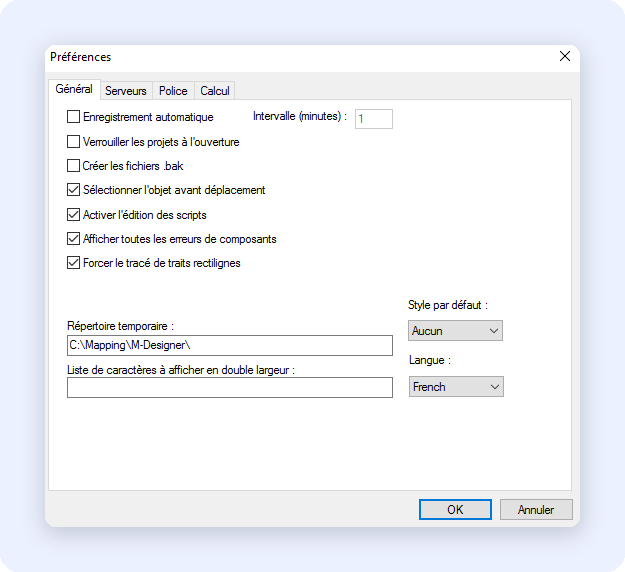This screenshot has width=625, height=572.
Task: Click the Annuler button
Action: click(536, 509)
